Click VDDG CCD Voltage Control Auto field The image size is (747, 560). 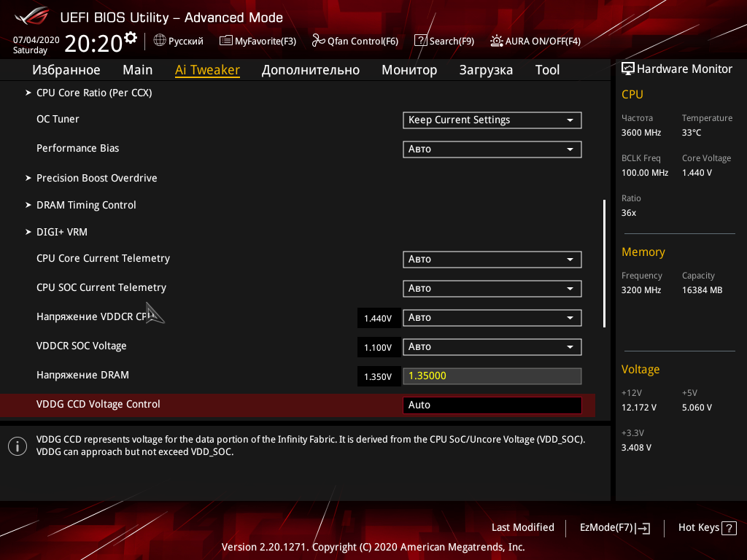point(492,405)
